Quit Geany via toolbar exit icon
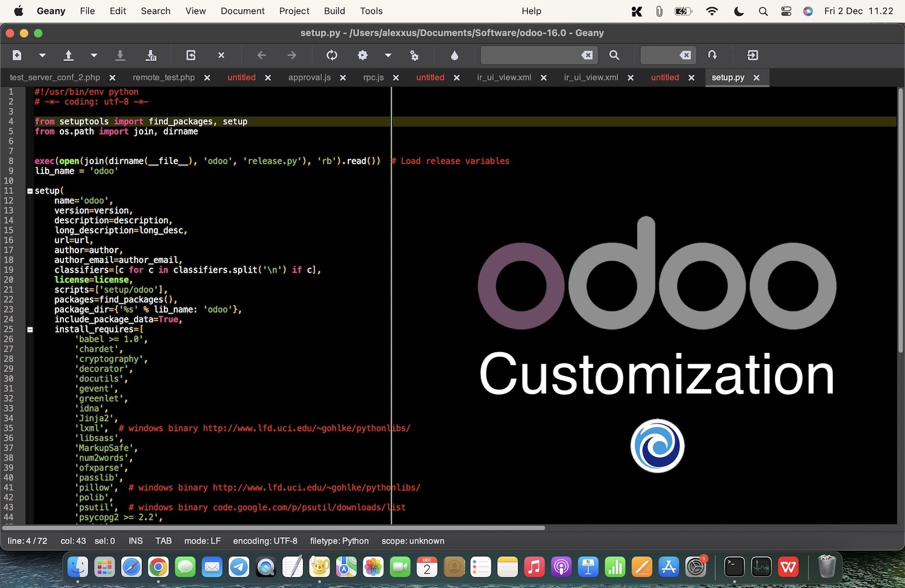 (753, 55)
